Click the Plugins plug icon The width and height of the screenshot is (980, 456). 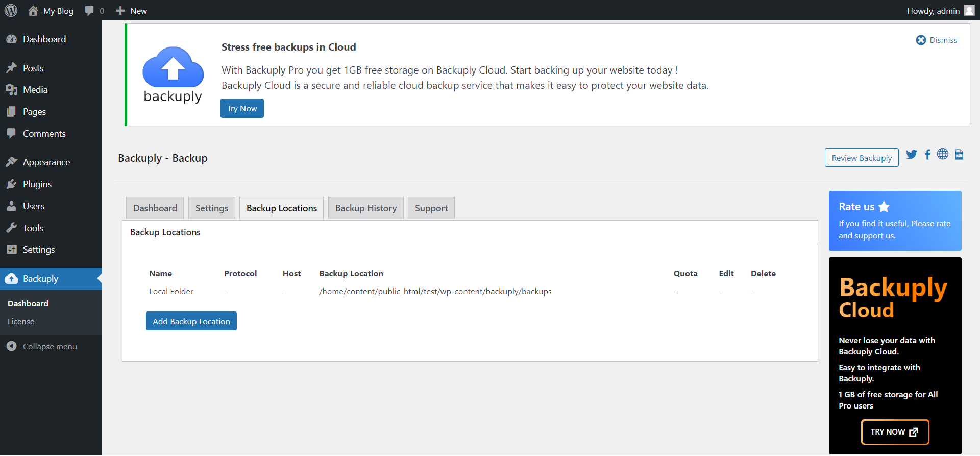(x=11, y=184)
